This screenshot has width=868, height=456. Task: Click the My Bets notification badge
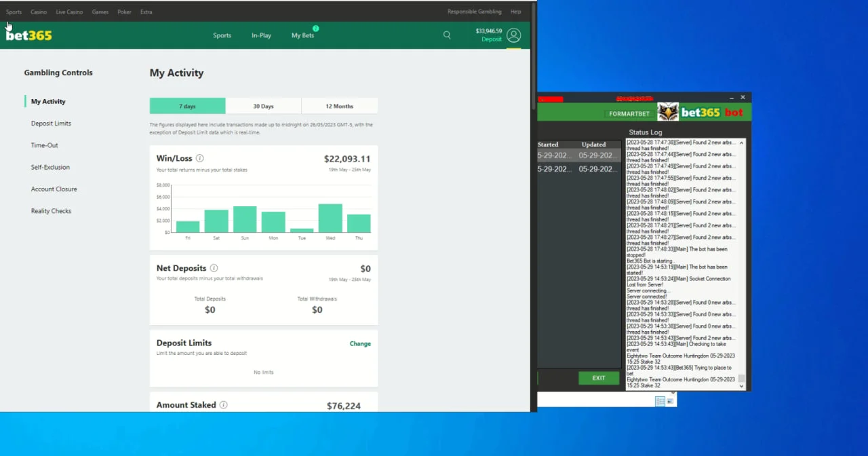click(315, 28)
